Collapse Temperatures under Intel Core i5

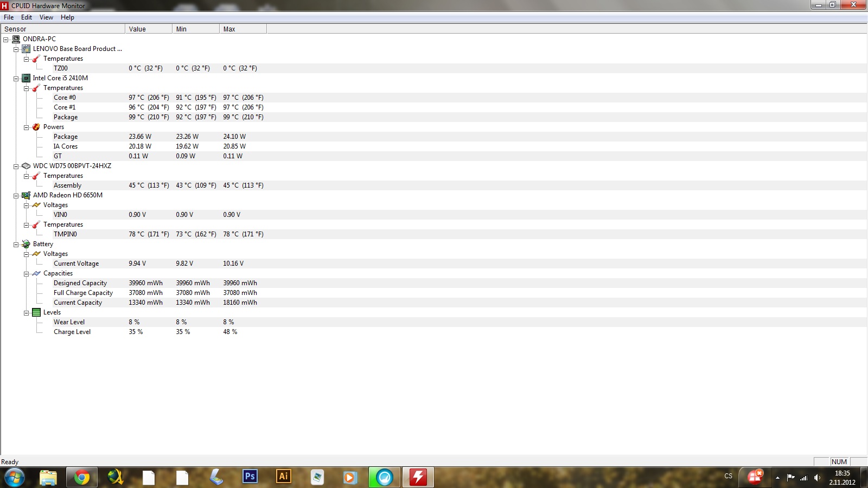tap(26, 88)
